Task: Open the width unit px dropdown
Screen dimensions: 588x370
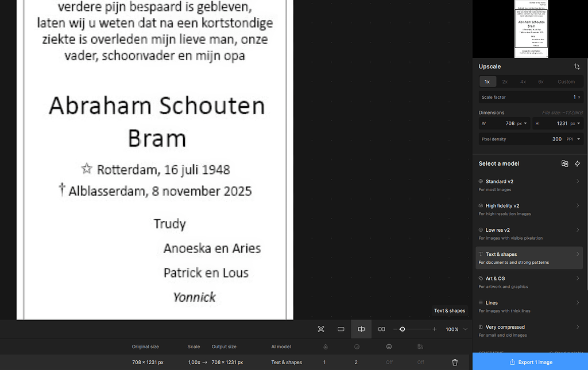Action: (521, 123)
